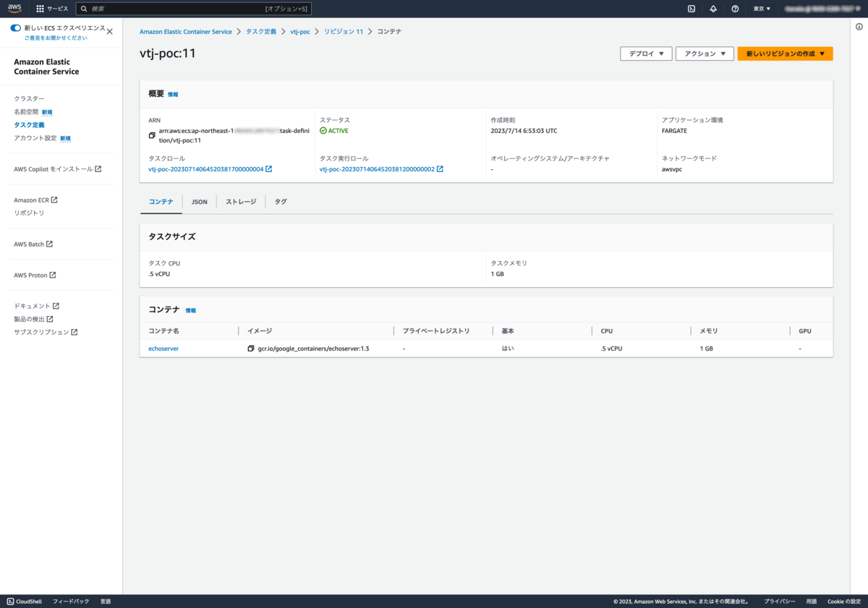Click vtj-poc breadcrumb link
The height and width of the screenshot is (608, 868).
click(x=300, y=32)
